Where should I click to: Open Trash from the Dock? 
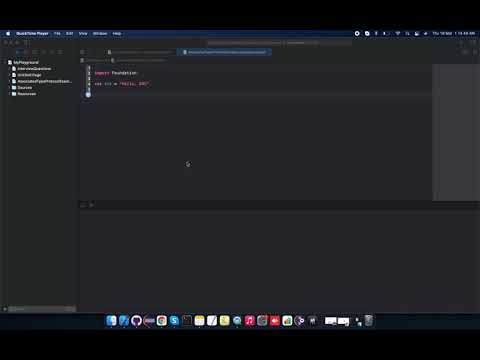[x=369, y=321]
